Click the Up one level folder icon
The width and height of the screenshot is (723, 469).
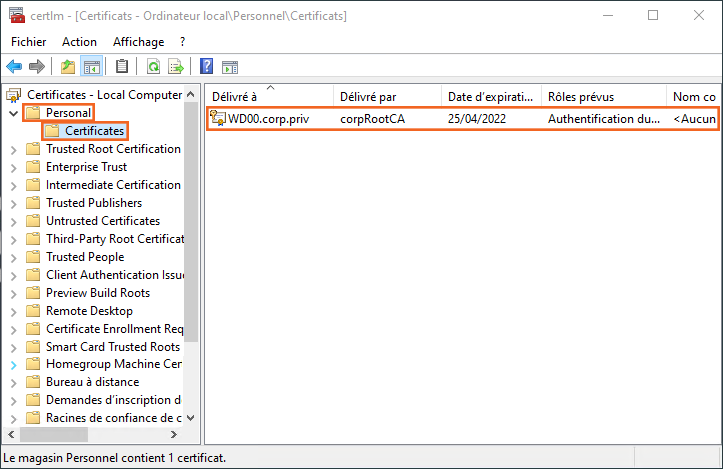pyautogui.click(x=68, y=67)
